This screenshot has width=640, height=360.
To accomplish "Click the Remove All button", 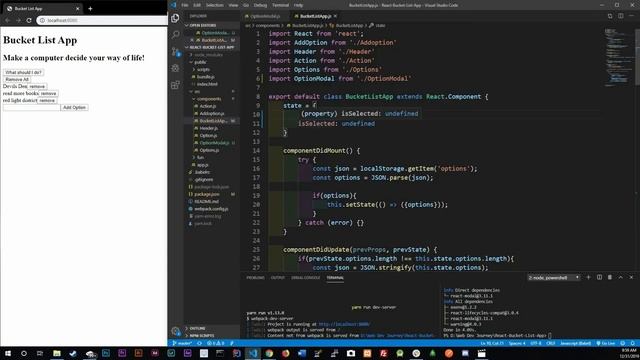I will coord(17,79).
